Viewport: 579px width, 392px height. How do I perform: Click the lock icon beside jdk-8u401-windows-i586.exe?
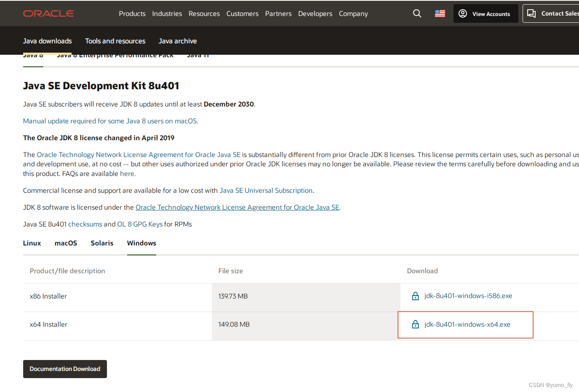[x=415, y=296]
